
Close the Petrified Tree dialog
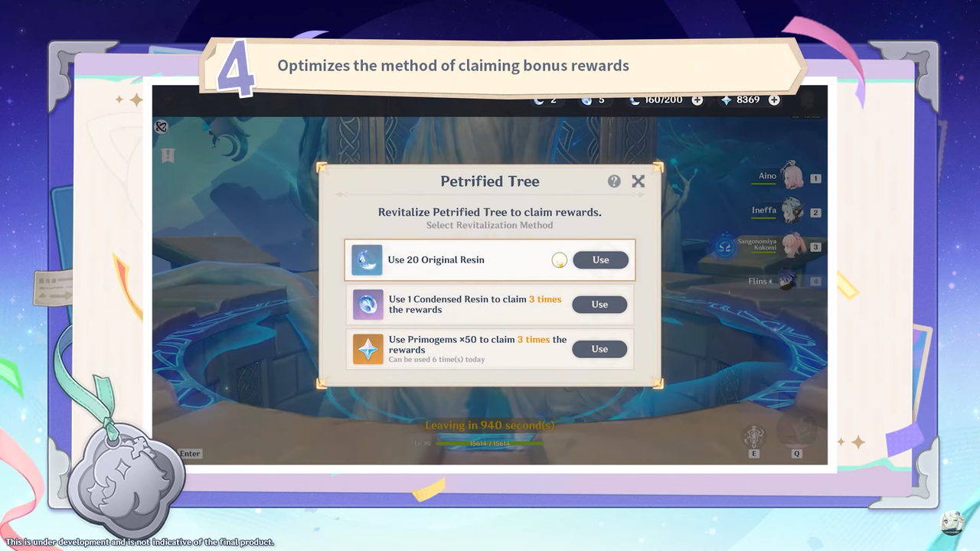point(638,181)
